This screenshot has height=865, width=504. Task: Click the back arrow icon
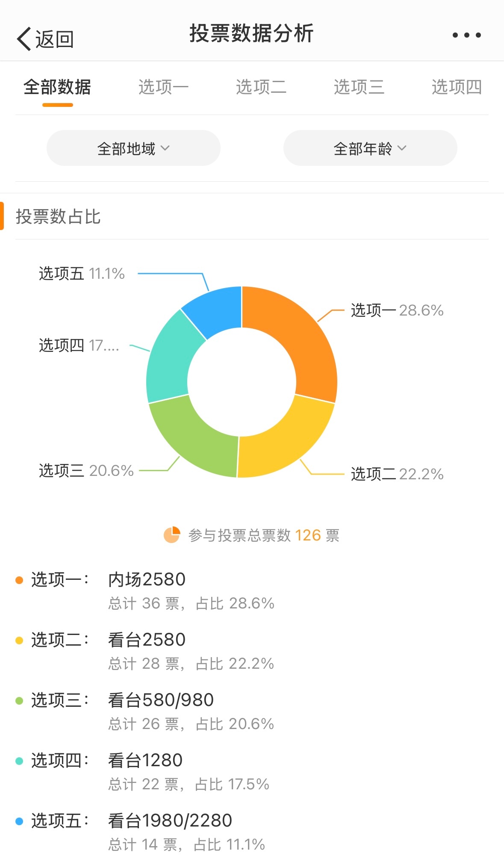point(24,38)
